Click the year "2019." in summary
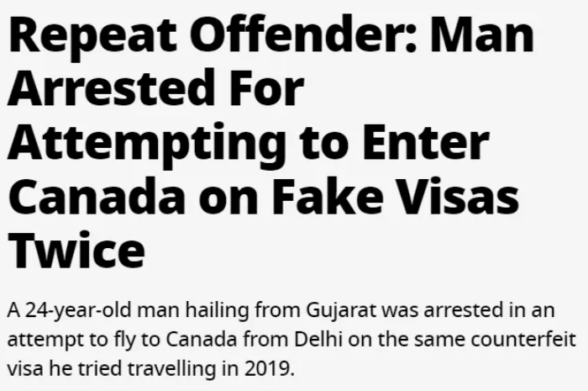588x391 pixels. 270,369
